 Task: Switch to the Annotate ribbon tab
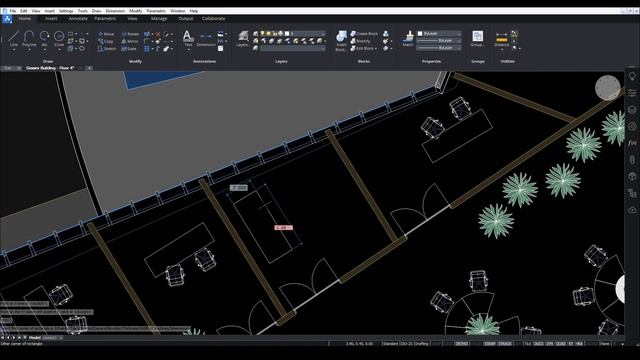pos(78,19)
